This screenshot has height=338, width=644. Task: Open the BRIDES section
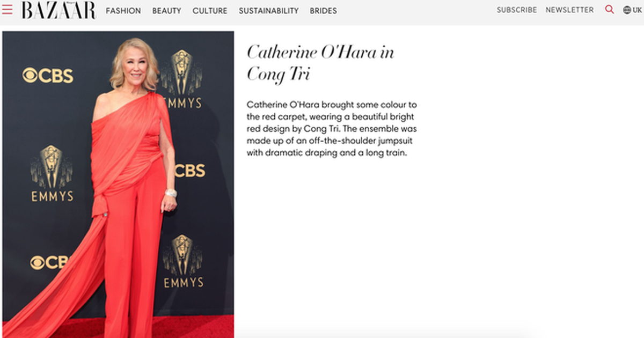coord(323,11)
